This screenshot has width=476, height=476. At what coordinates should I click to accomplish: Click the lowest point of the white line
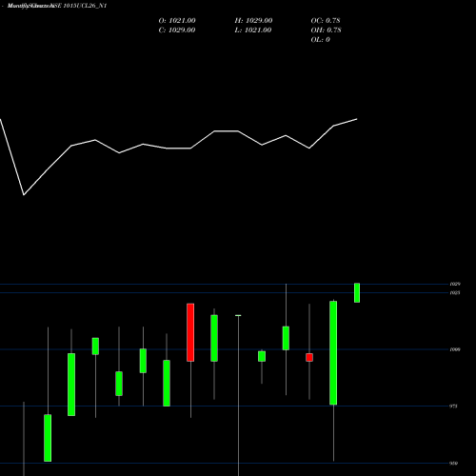click(x=24, y=194)
